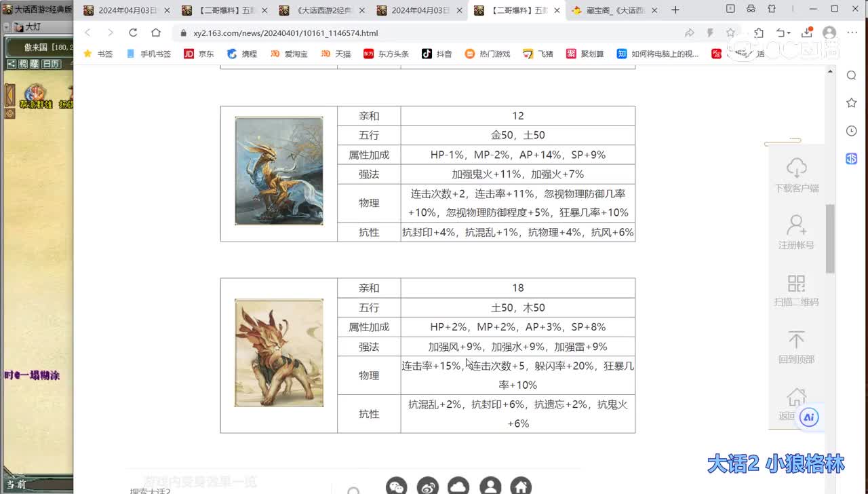Open the 飞猪 bookmark
Screen dimensions: 868x494
pyautogui.click(x=538, y=54)
